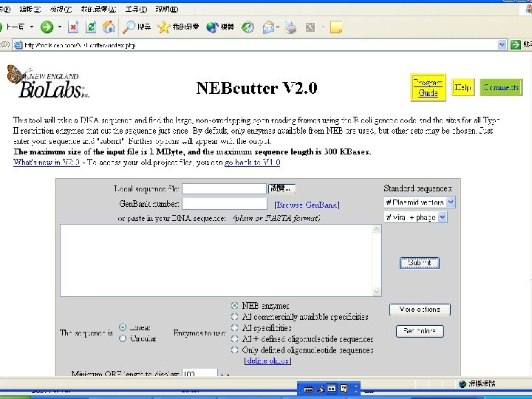The height and width of the screenshot is (399, 532).
Task: Click the Set colors button
Action: [420, 331]
